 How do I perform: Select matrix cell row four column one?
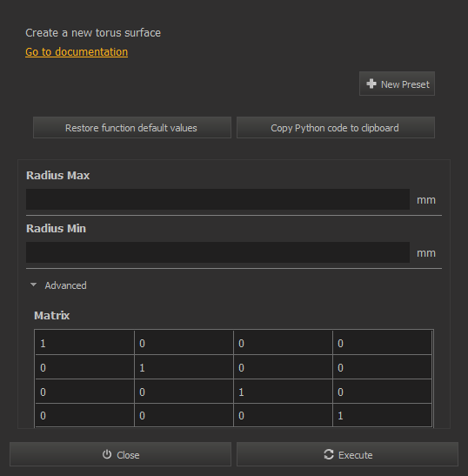click(x=84, y=415)
